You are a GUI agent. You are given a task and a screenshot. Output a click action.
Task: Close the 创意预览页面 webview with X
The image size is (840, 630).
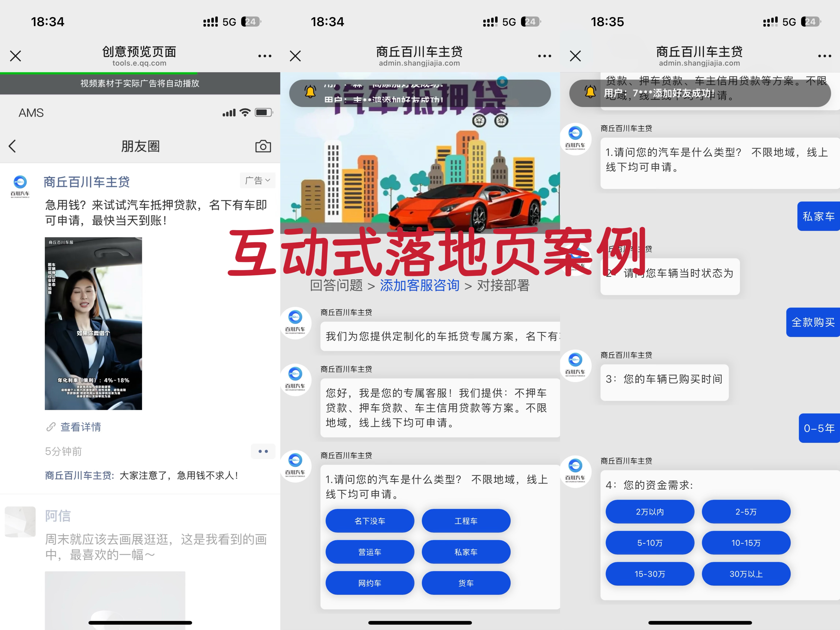coord(16,56)
